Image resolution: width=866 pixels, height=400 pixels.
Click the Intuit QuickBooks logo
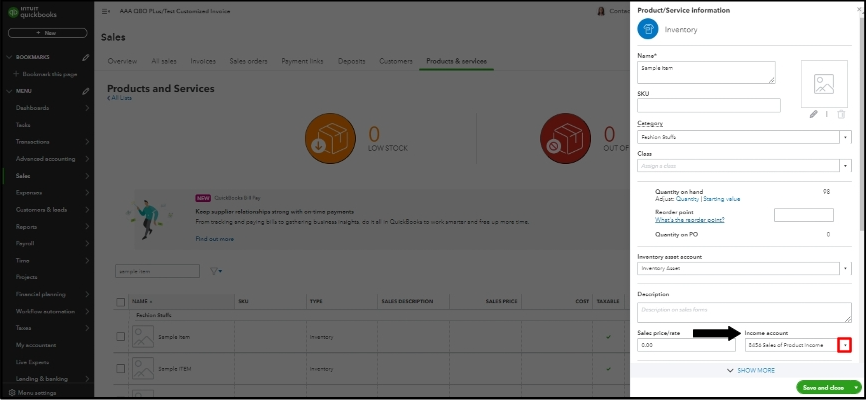coord(32,13)
